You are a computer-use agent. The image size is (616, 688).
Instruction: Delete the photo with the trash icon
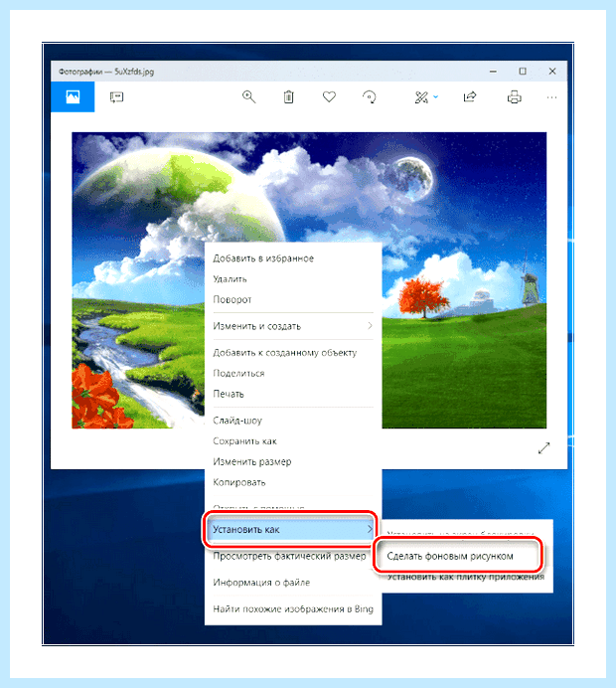[x=288, y=97]
